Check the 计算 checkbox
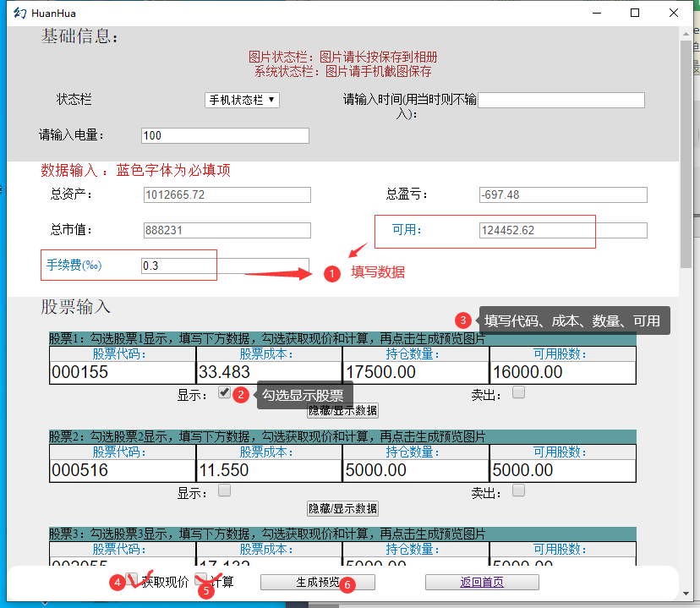 pyautogui.click(x=200, y=580)
